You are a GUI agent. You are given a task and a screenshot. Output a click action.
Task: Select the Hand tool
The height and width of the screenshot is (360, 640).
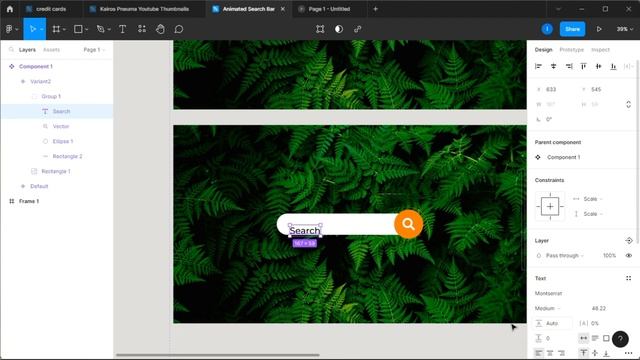(160, 29)
